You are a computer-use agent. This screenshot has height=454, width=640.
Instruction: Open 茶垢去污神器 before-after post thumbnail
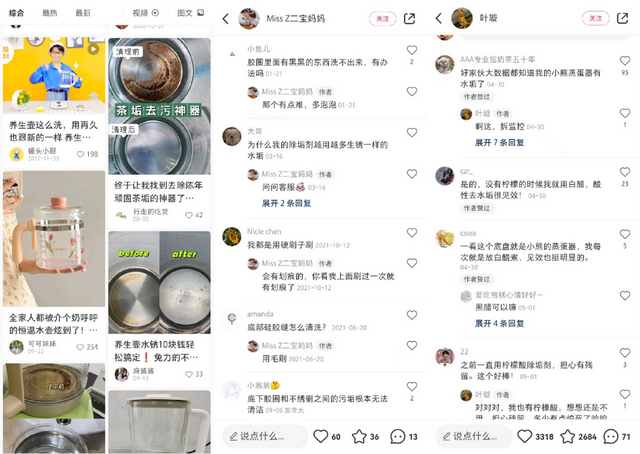[160, 106]
